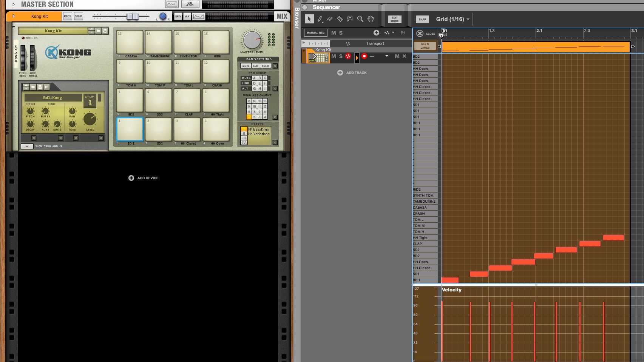Collapse Kong device with fold triangle
The height and width of the screenshot is (362, 644).
coord(14,27)
